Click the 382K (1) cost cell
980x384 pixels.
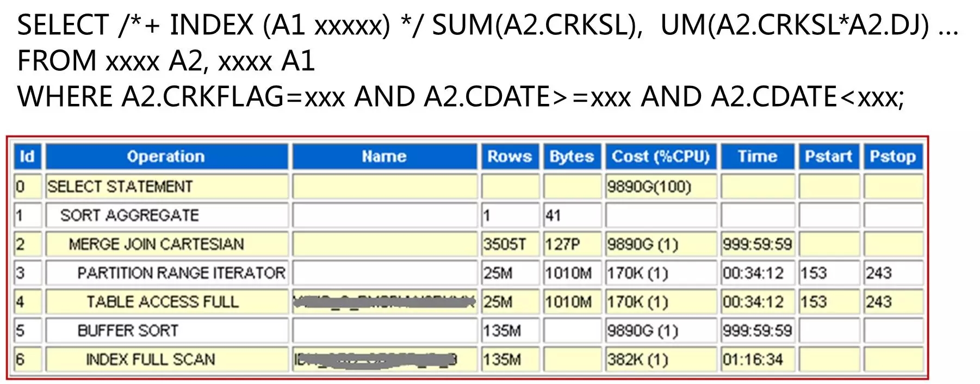coord(661,360)
